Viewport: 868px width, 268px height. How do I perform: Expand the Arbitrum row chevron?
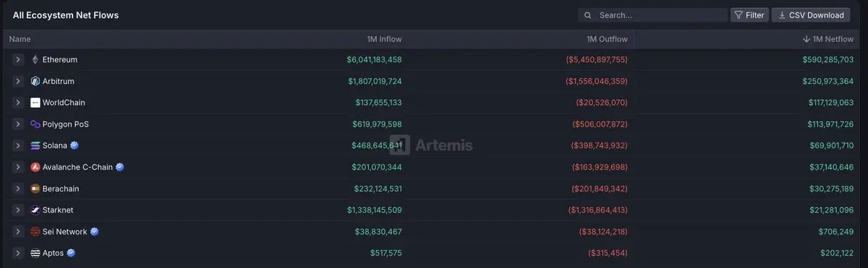(18, 81)
